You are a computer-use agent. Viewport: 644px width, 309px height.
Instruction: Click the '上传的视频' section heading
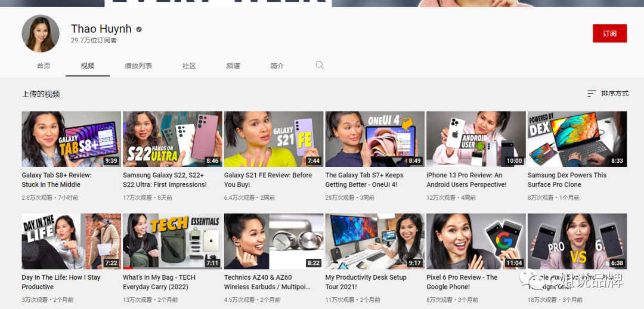[41, 94]
